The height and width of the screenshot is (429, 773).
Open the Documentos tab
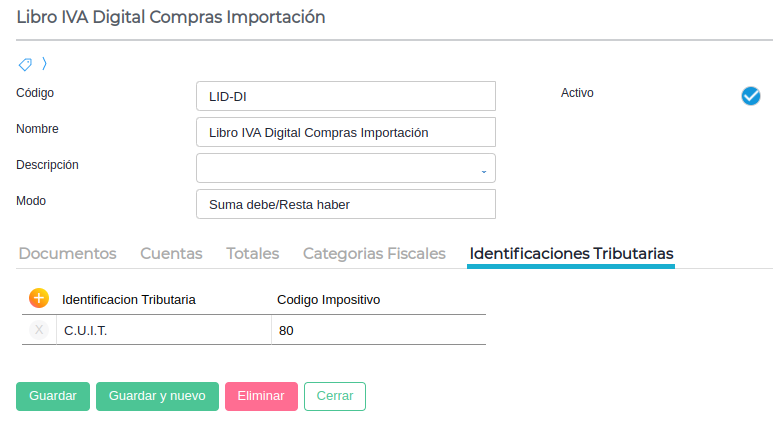67,254
